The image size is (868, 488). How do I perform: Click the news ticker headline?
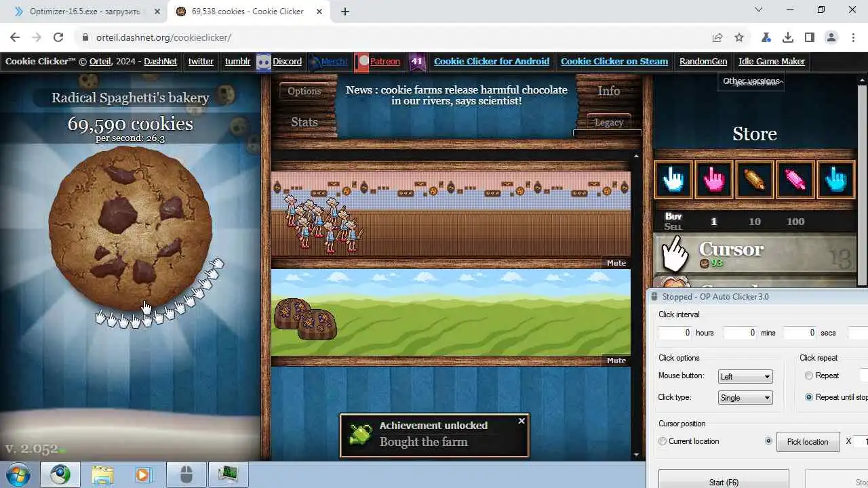click(456, 95)
